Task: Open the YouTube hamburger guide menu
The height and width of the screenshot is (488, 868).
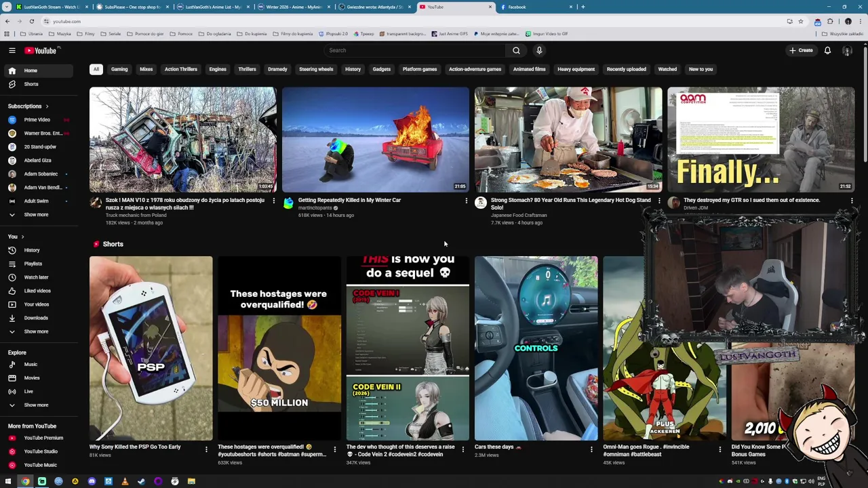Action: tap(12, 50)
